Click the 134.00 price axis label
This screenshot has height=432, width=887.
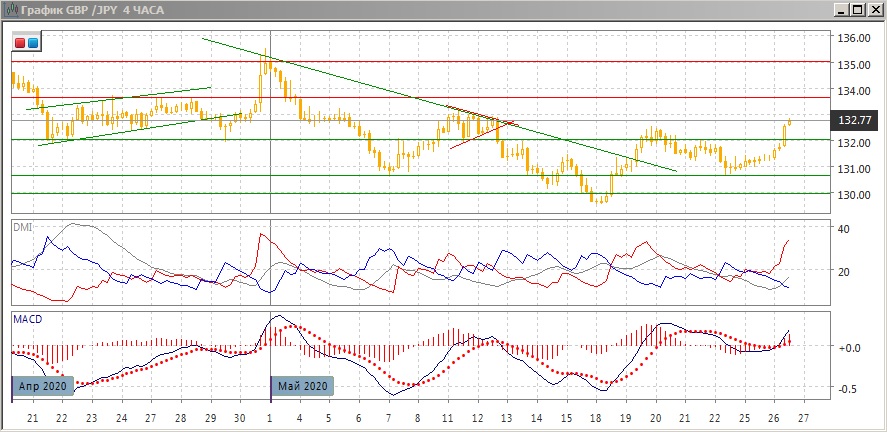(x=854, y=90)
